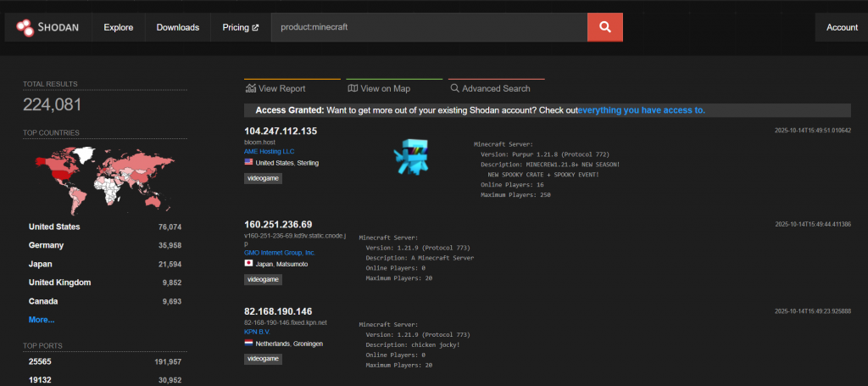Click the 82-168-190-146.fixed.kpn.net hostname
868x386 pixels.
coord(286,322)
